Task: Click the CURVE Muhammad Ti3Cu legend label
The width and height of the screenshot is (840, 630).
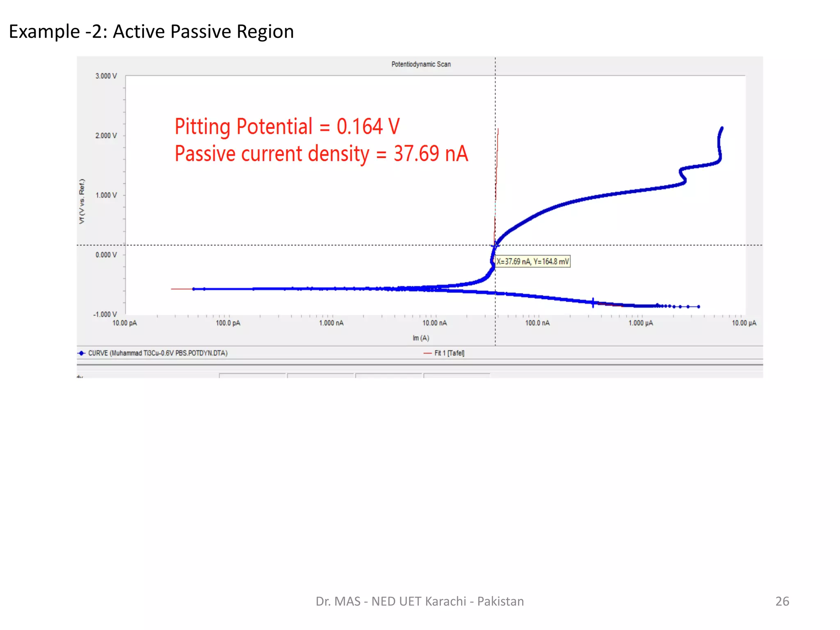Action: click(158, 353)
